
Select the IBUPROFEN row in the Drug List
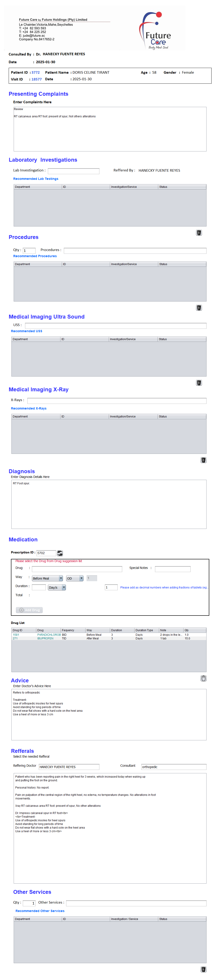(x=45, y=638)
